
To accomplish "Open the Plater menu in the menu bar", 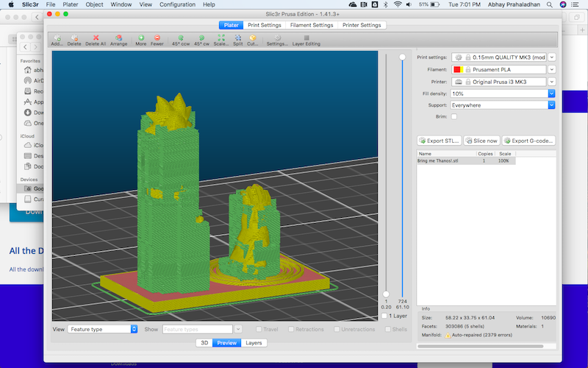I will (x=70, y=4).
